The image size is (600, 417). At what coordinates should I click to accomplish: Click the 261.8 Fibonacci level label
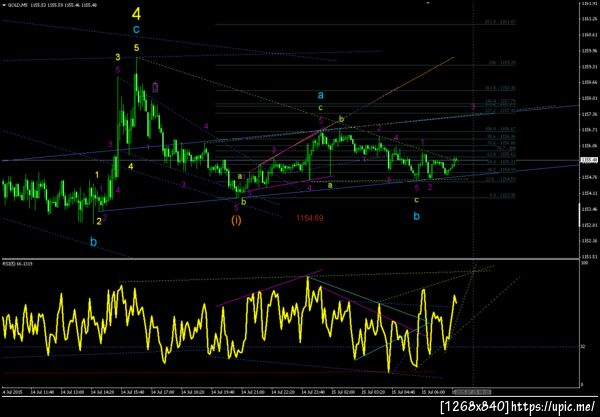500,23
